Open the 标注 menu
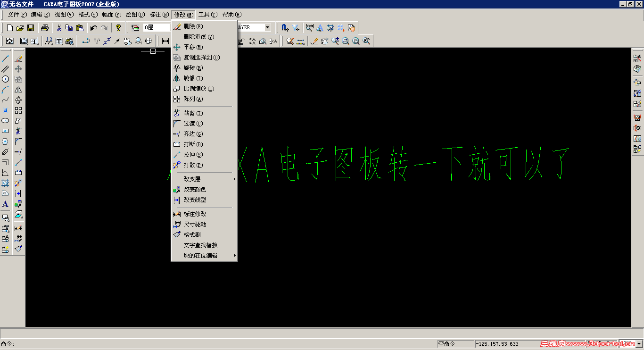 point(159,15)
